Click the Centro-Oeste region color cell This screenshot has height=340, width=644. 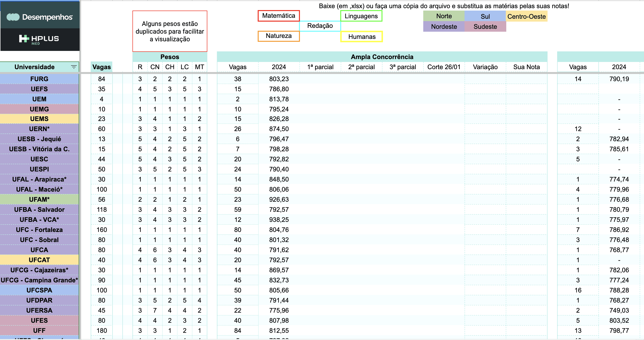(526, 17)
